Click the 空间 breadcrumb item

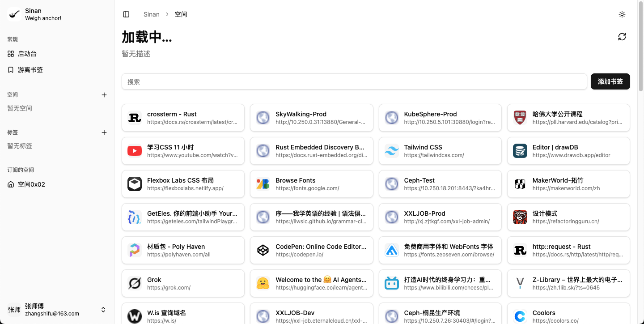pos(181,14)
